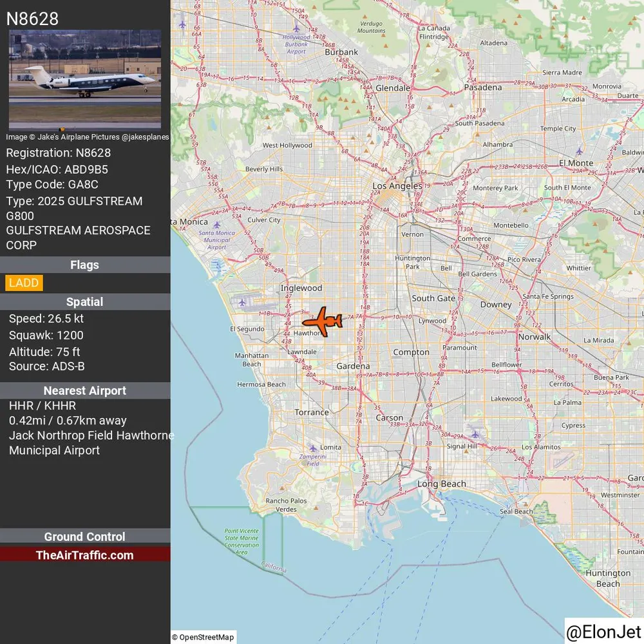This screenshot has width=644, height=644.
Task: Click the orange LADD flag badge
Action: pyautogui.click(x=24, y=283)
